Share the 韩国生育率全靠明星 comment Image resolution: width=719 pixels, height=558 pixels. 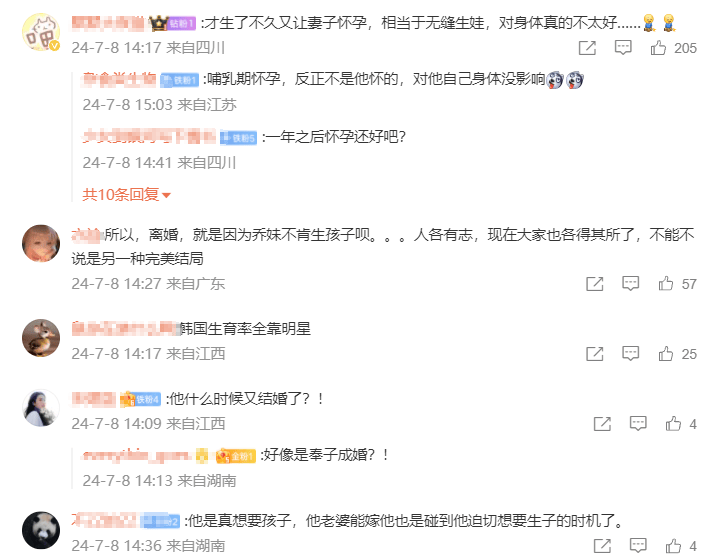point(595,354)
